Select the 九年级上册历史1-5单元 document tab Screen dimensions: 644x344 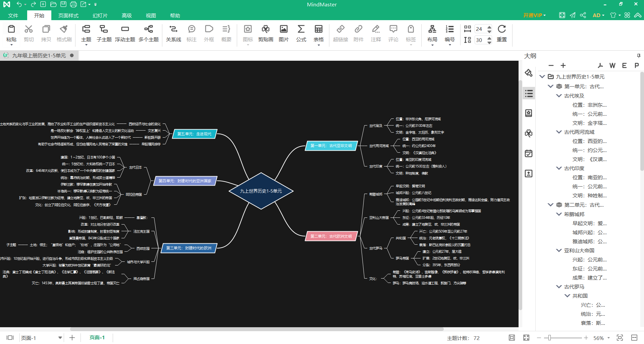point(39,55)
